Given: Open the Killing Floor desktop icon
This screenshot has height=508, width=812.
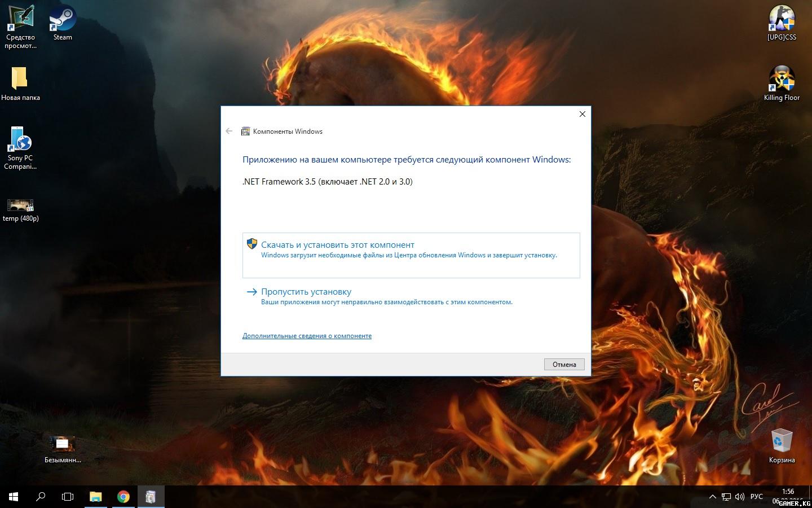Looking at the screenshot, I should (x=782, y=81).
